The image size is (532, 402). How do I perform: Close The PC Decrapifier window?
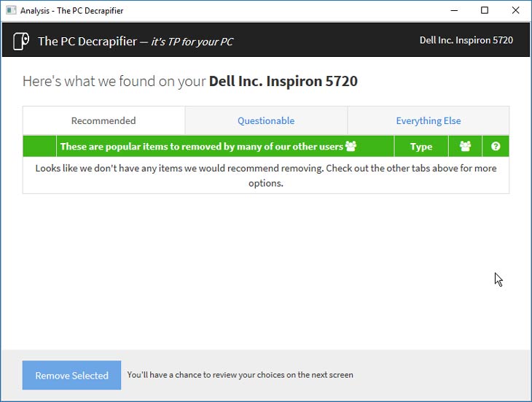click(515, 10)
